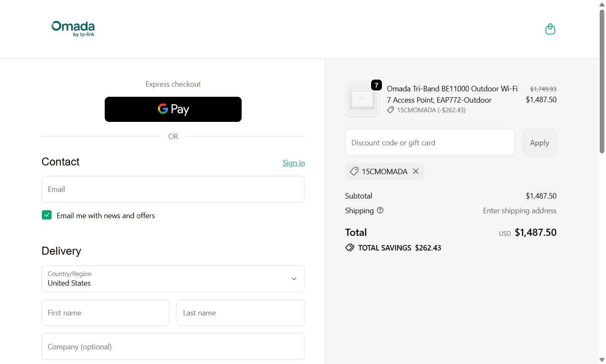Screen dimensions: 606x364
Task: Click the EAP772-Outdoor product thumbnail
Action: [x=362, y=100]
